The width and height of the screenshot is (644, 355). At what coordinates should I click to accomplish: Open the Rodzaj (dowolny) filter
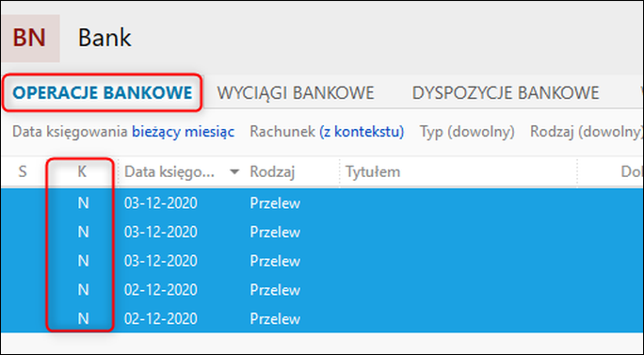pos(587,132)
